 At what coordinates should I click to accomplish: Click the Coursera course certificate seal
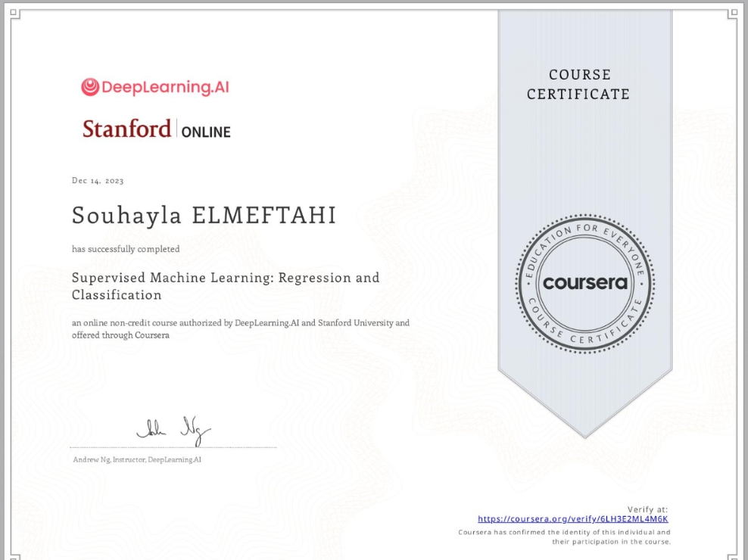(x=585, y=284)
